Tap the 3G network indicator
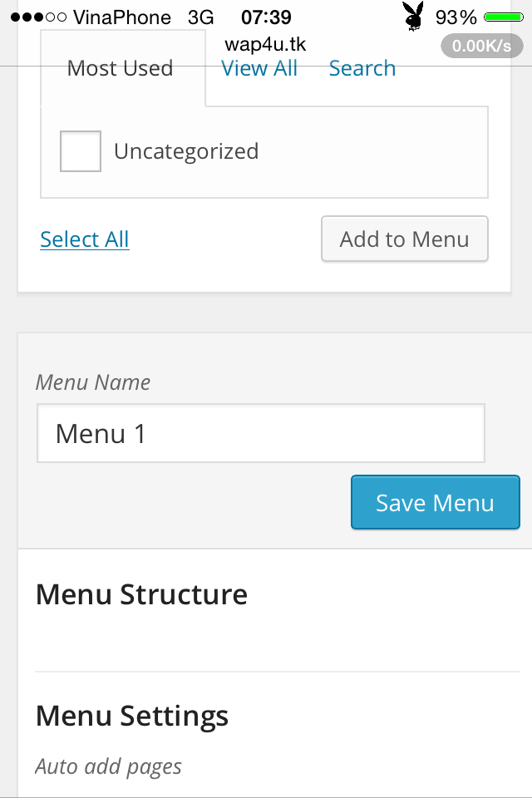The width and height of the screenshot is (532, 798). pyautogui.click(x=201, y=17)
